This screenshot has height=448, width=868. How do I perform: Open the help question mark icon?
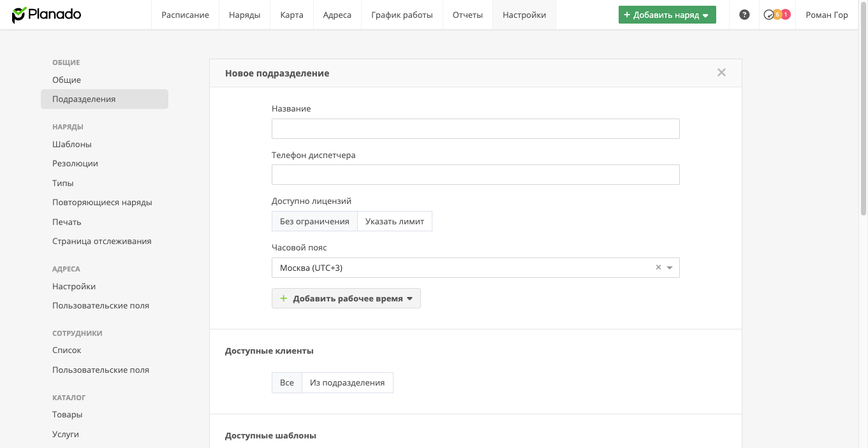(744, 15)
